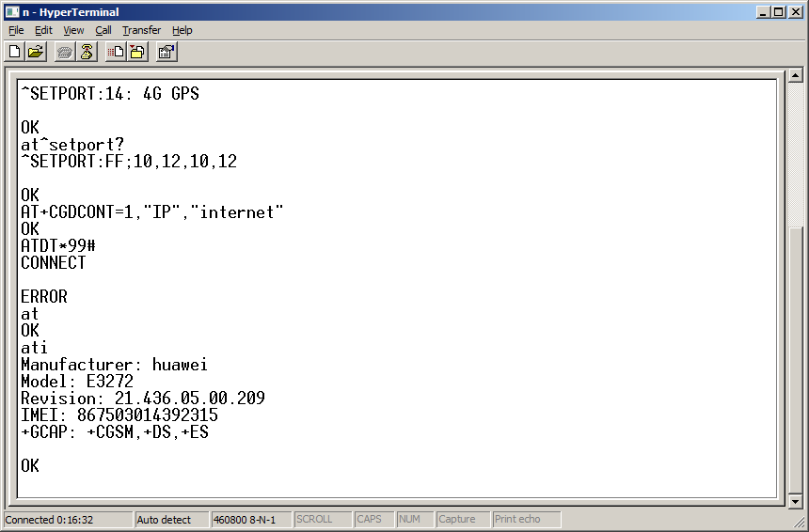The height and width of the screenshot is (532, 809).
Task: Click HyperTerminal title bar app icon
Action: [x=12, y=12]
